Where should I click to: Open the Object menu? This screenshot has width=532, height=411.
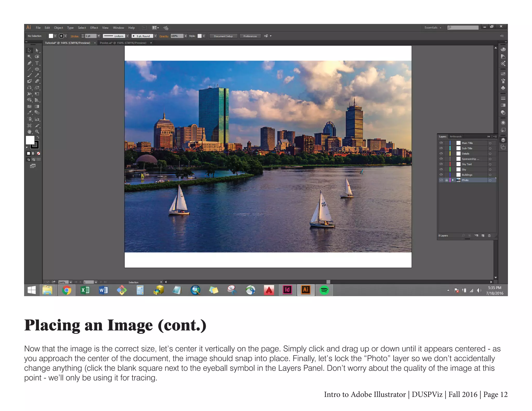point(58,28)
